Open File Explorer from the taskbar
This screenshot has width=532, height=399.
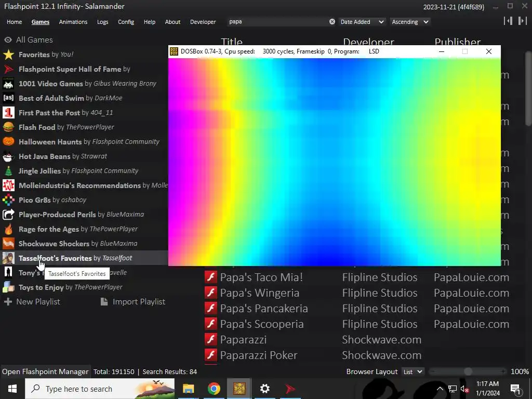[x=188, y=389]
